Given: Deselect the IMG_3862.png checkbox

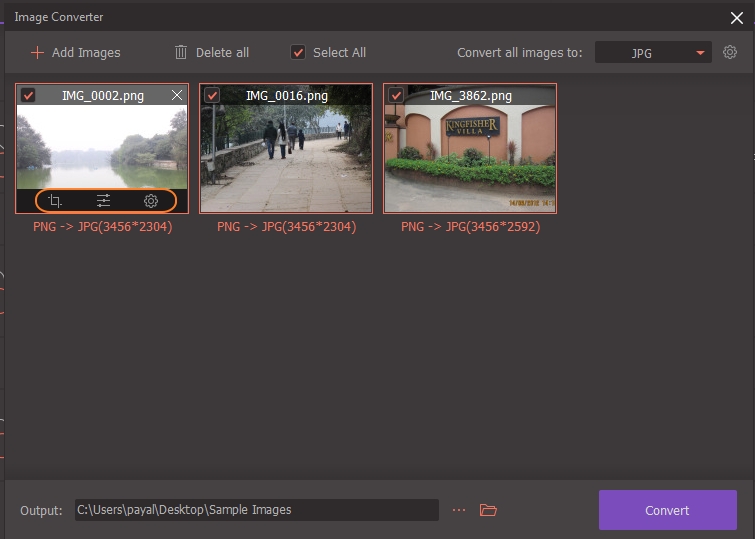Looking at the screenshot, I should [x=396, y=96].
